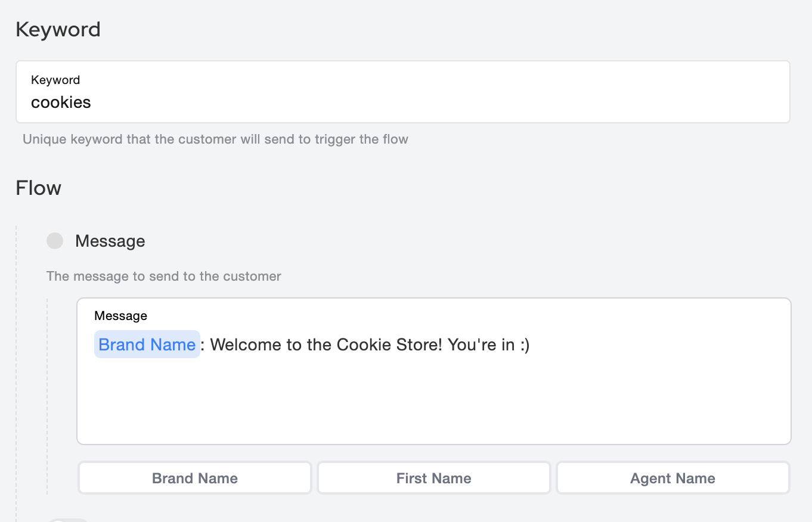The width and height of the screenshot is (812, 522).
Task: Insert the First Name variable
Action: (433, 478)
